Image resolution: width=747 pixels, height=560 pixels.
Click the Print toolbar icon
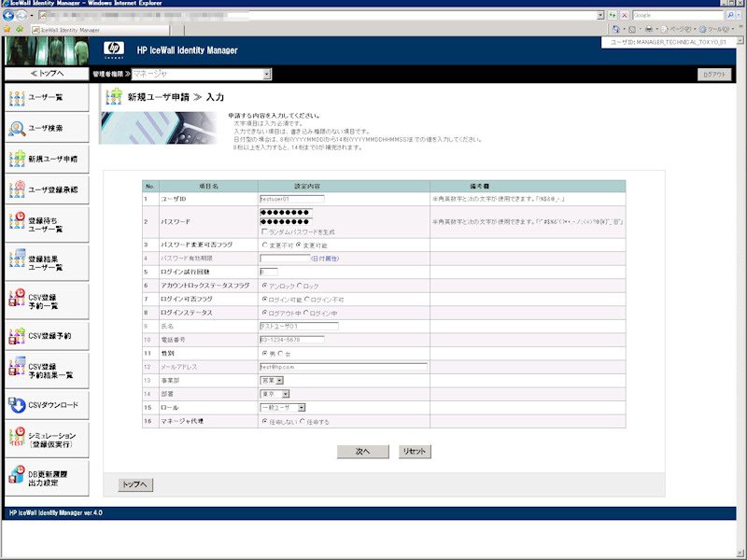[x=649, y=30]
